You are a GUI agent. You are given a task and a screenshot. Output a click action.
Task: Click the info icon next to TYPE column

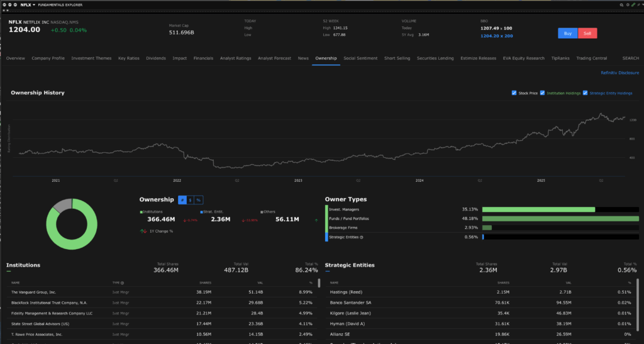tap(122, 283)
